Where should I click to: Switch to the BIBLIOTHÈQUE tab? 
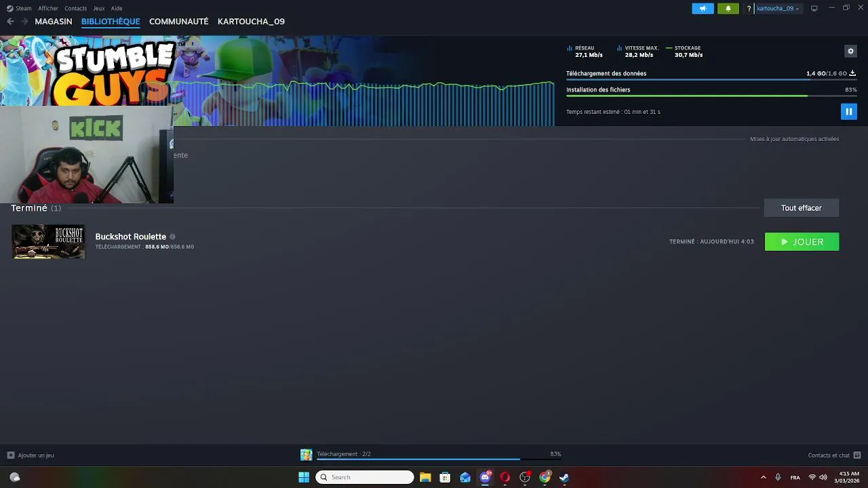[111, 22]
